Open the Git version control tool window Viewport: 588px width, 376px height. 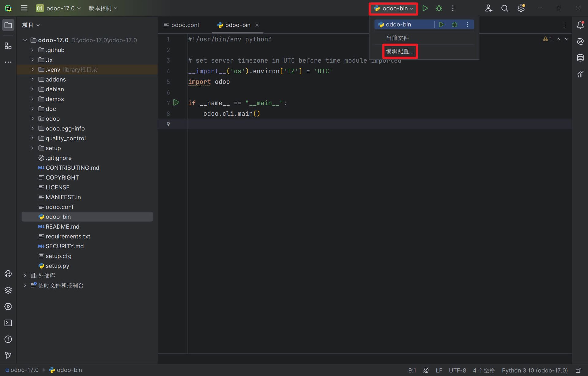point(8,355)
